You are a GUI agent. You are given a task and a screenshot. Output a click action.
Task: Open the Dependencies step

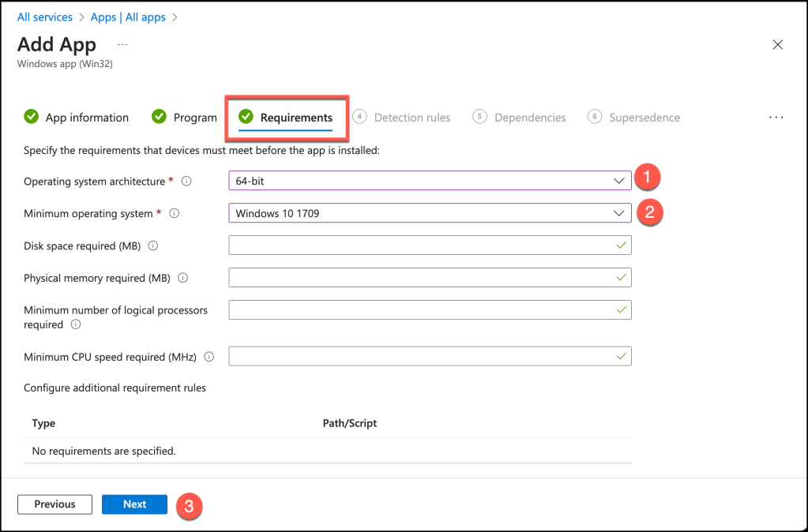tap(520, 118)
